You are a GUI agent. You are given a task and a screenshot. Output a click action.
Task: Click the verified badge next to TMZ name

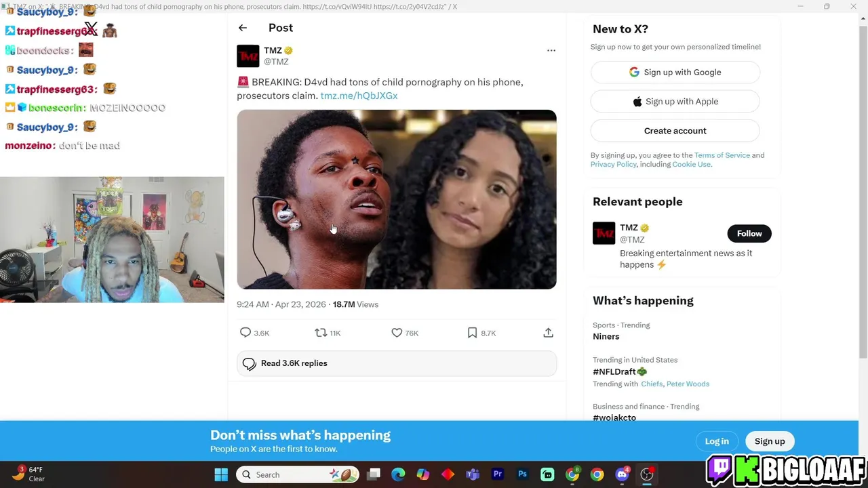pyautogui.click(x=289, y=51)
